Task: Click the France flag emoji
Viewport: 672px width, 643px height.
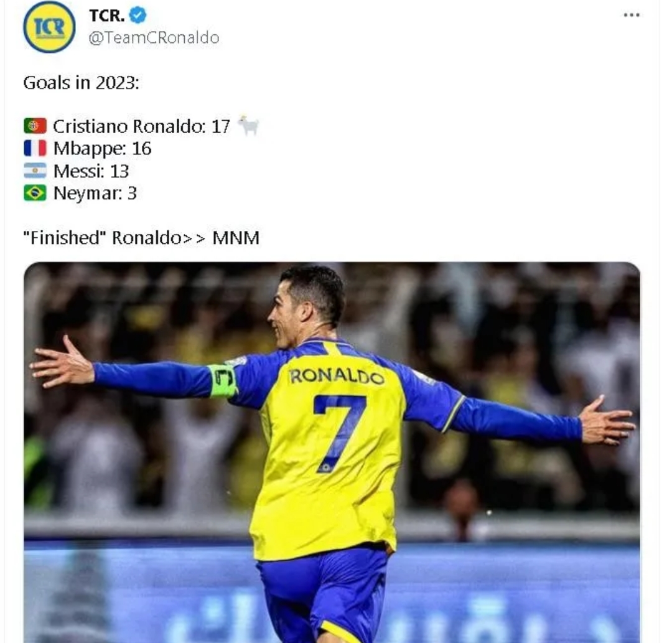Action: click(x=35, y=148)
